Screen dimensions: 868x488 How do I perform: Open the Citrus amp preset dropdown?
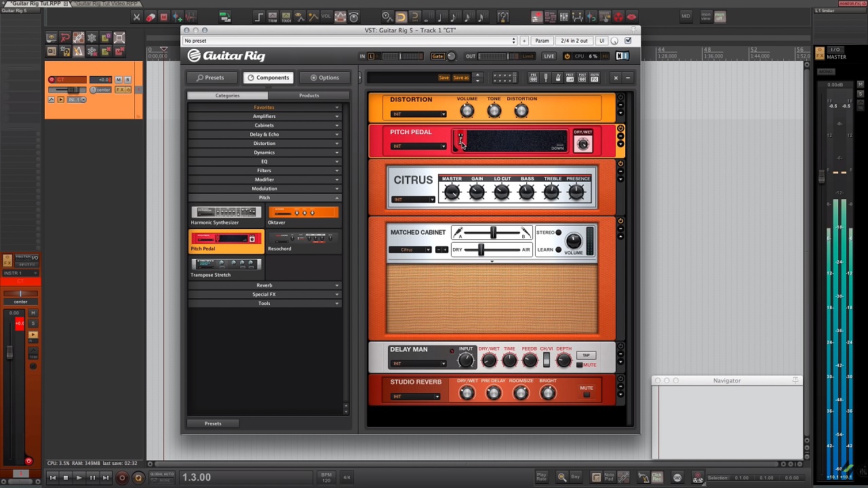413,199
